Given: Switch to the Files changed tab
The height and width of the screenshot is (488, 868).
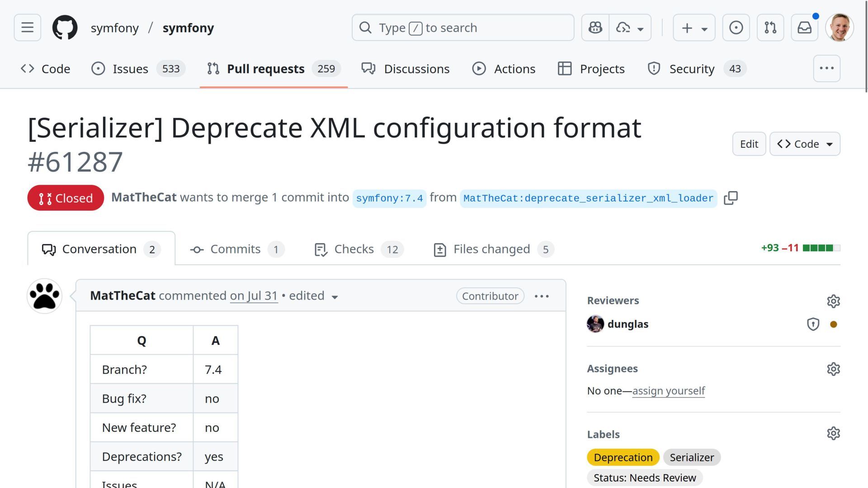Looking at the screenshot, I should pos(493,249).
